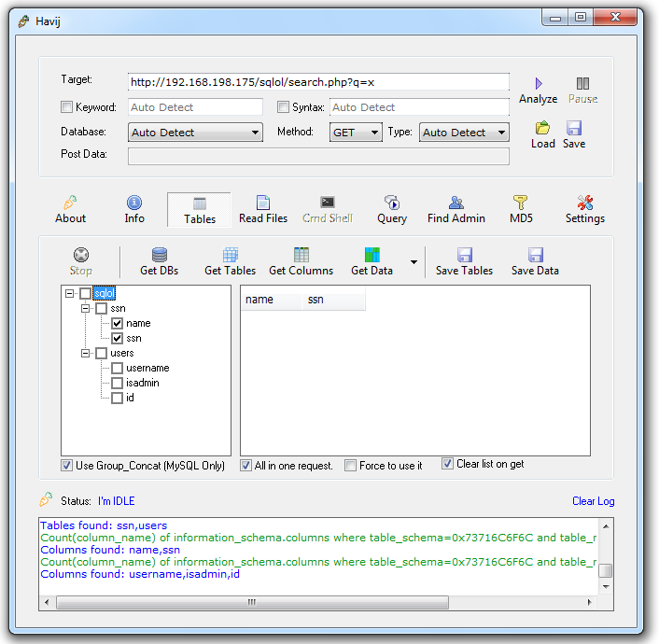Screen dimensions: 659x644
Task: Select 'Tables found: ssn,users' log line
Action: 104,525
